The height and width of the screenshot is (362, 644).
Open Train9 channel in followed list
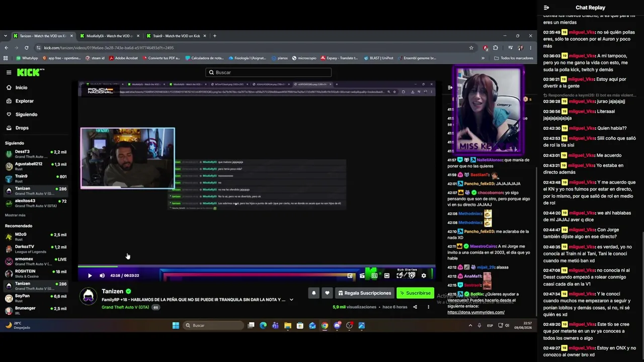36,178
